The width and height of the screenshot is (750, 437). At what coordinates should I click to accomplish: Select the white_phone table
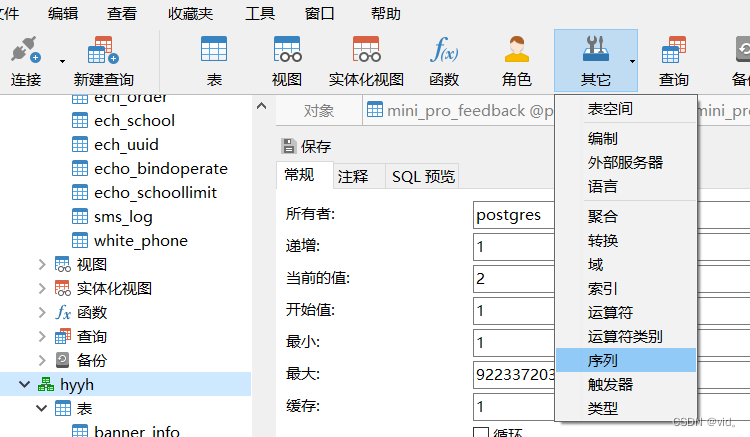[x=141, y=240]
